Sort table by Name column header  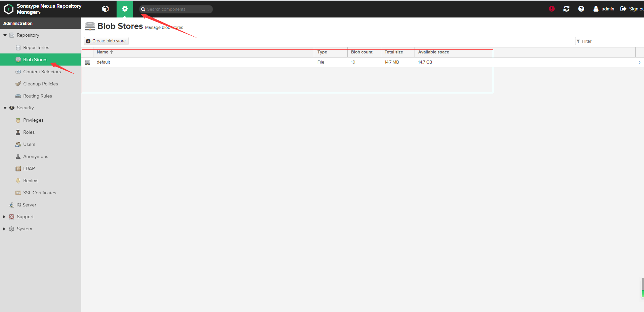(204, 52)
